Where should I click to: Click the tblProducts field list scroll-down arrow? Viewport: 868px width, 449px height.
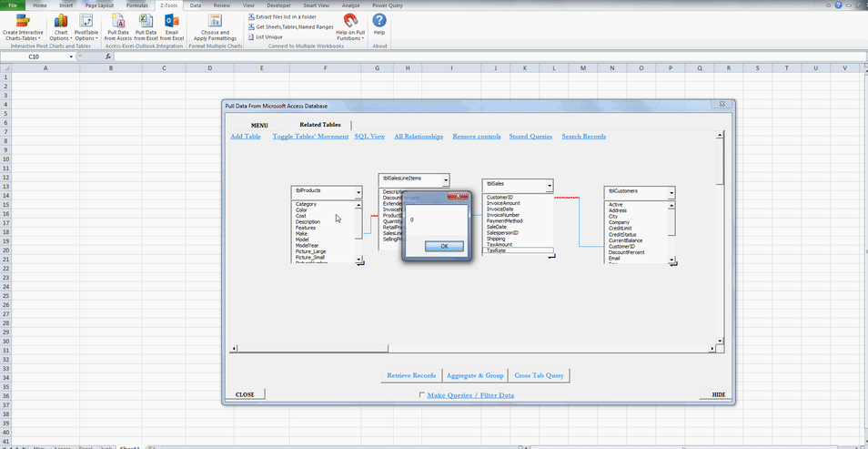[358, 260]
